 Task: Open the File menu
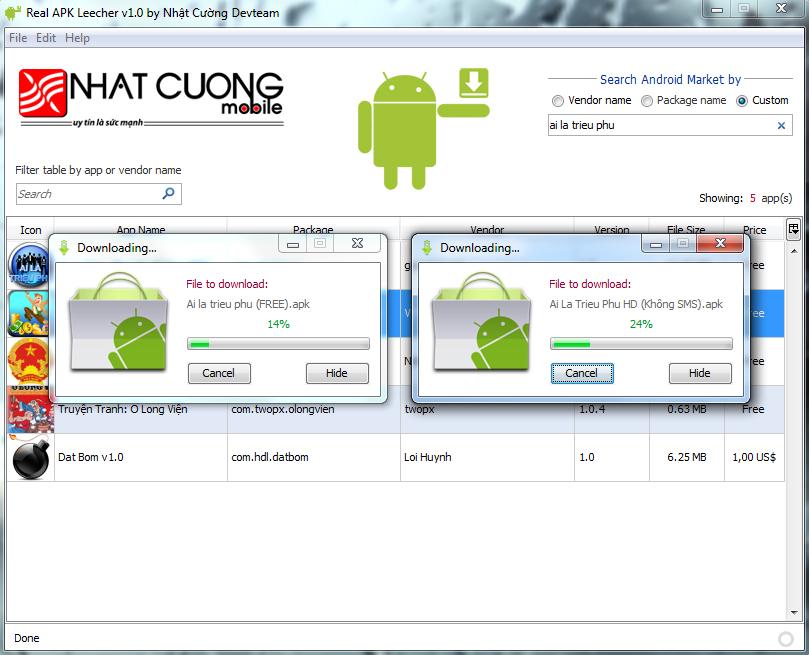pyautogui.click(x=18, y=38)
